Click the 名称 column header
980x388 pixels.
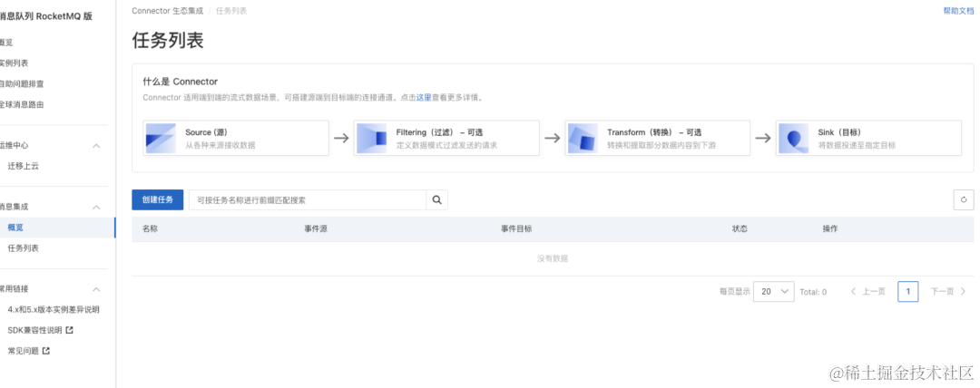pos(150,229)
